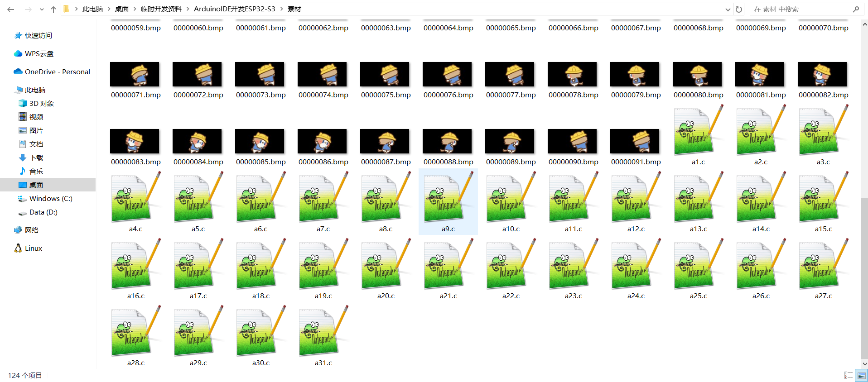Open 视频 folder in sidebar
The height and width of the screenshot is (382, 868).
pyautogui.click(x=36, y=117)
